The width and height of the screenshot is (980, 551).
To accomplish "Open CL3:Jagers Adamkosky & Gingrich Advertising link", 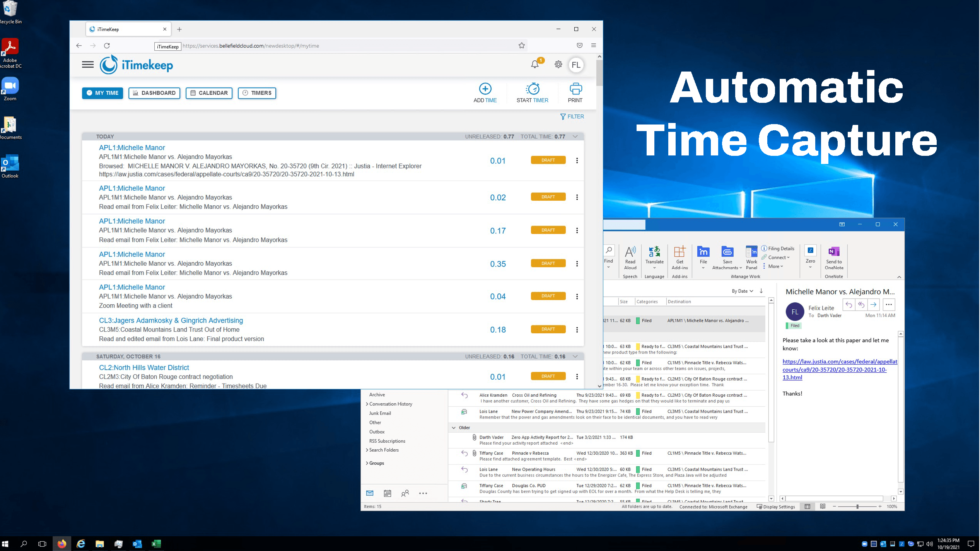I will tap(171, 321).
